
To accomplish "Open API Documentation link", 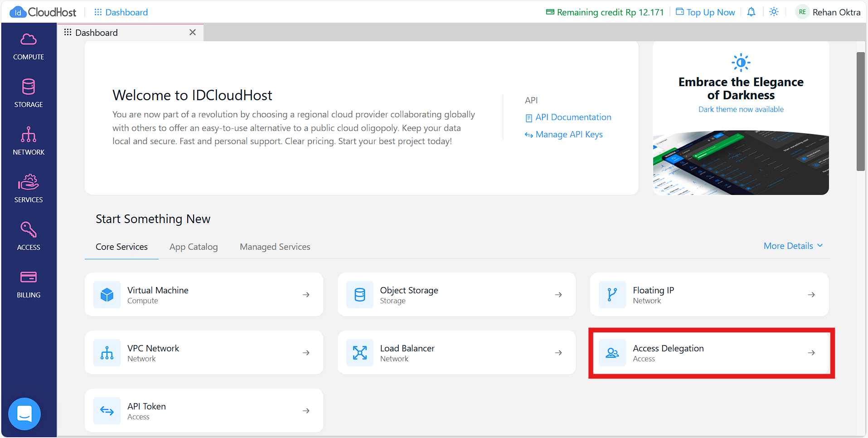I will tap(573, 117).
